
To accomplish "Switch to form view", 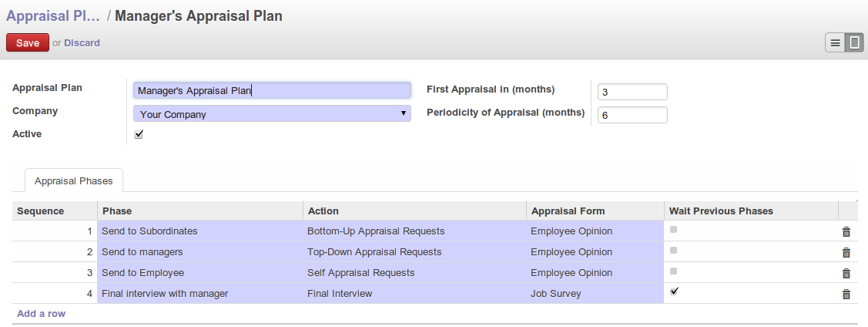I will click(853, 42).
